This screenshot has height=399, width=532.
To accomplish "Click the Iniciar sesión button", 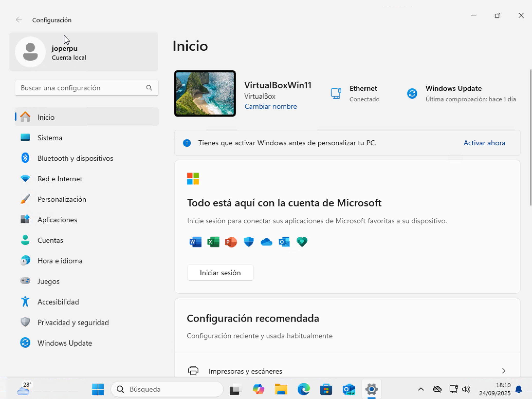I will (220, 273).
